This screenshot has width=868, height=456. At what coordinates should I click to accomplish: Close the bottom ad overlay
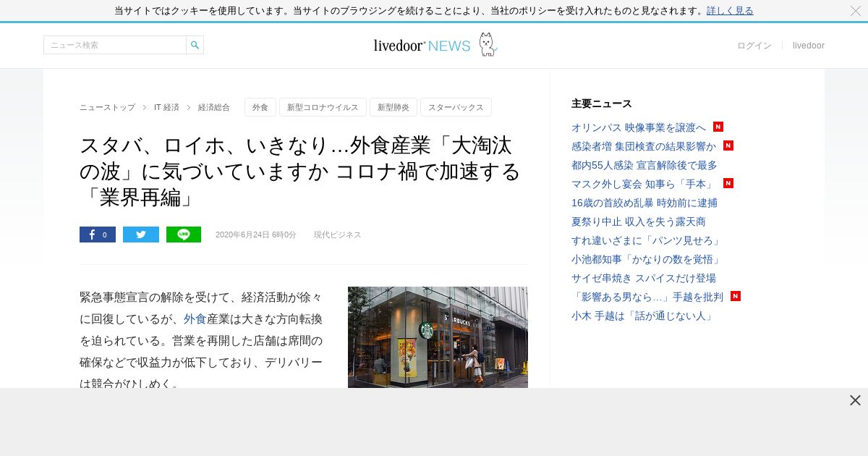[855, 400]
